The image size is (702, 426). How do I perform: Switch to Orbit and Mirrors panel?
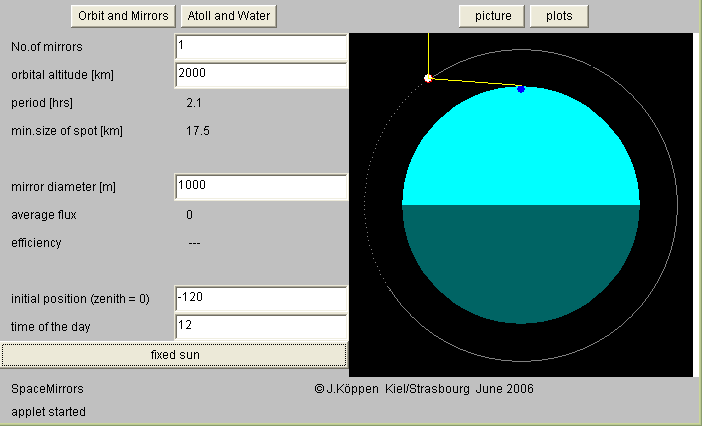(123, 16)
